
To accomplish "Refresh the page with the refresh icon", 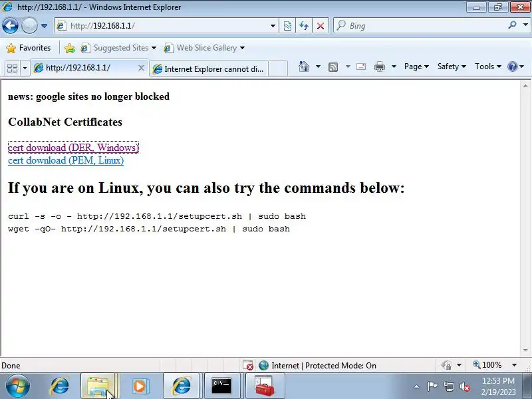I will coord(304,26).
